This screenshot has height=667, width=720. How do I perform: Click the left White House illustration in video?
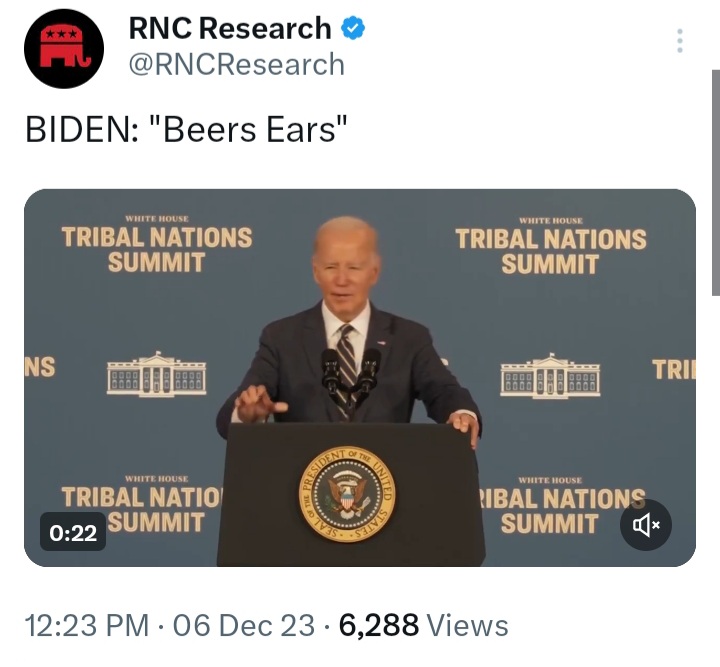pos(157,374)
